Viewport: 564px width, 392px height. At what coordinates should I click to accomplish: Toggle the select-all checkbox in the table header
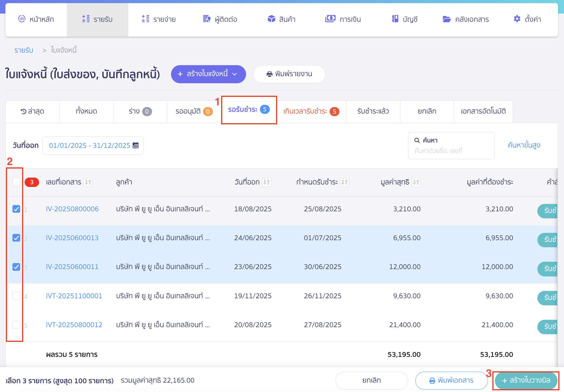coord(16,182)
